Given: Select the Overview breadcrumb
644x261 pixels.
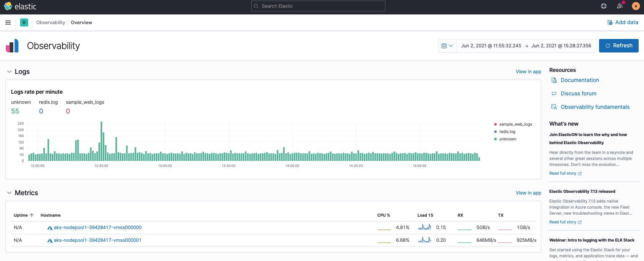Looking at the screenshot, I should 82,23.
